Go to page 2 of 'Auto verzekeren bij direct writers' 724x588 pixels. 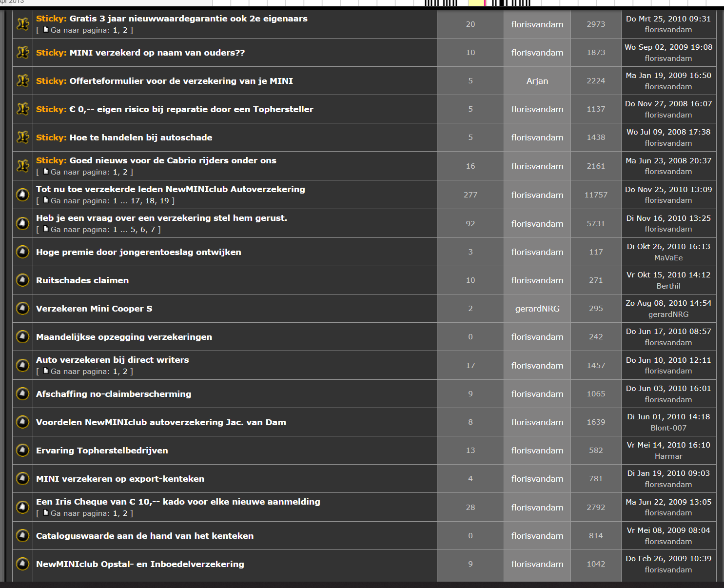125,372
